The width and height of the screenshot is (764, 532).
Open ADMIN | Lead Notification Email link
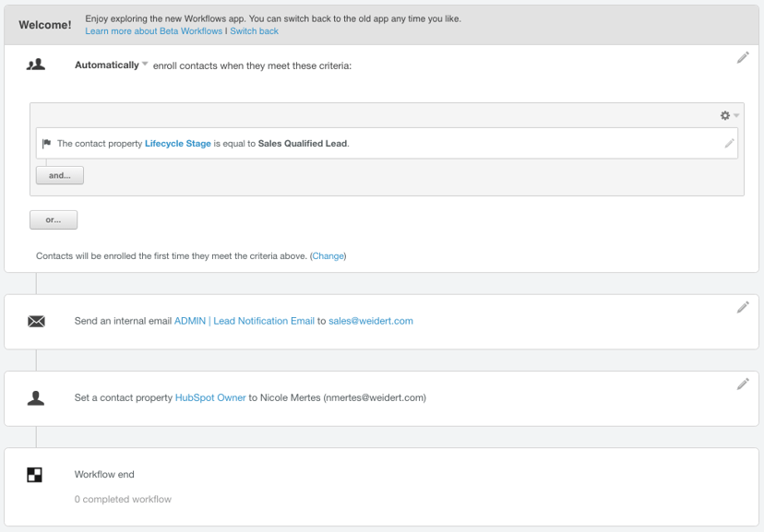245,321
